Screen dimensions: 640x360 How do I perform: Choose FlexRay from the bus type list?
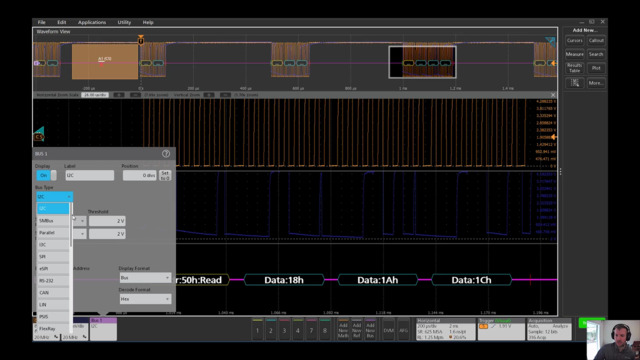click(x=53, y=329)
